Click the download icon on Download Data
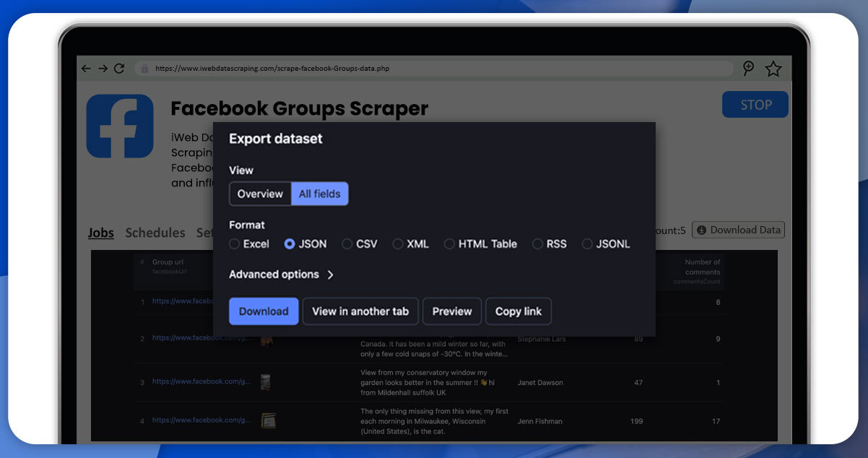This screenshot has width=868, height=458. pyautogui.click(x=701, y=230)
